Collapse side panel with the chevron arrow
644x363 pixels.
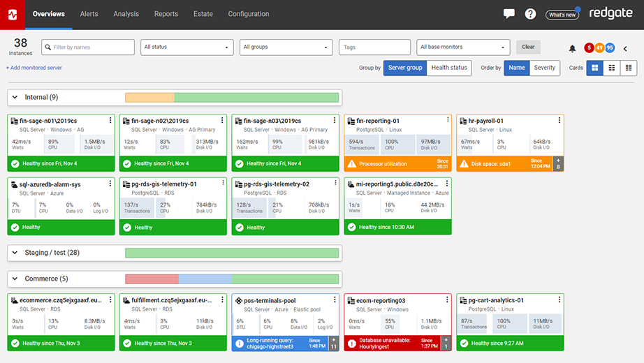point(625,48)
